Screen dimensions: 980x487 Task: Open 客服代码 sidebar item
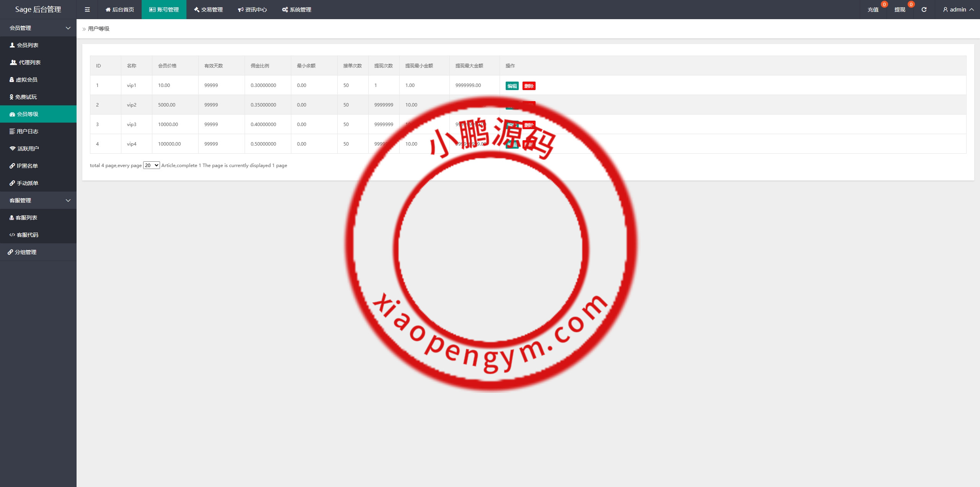pyautogui.click(x=27, y=235)
